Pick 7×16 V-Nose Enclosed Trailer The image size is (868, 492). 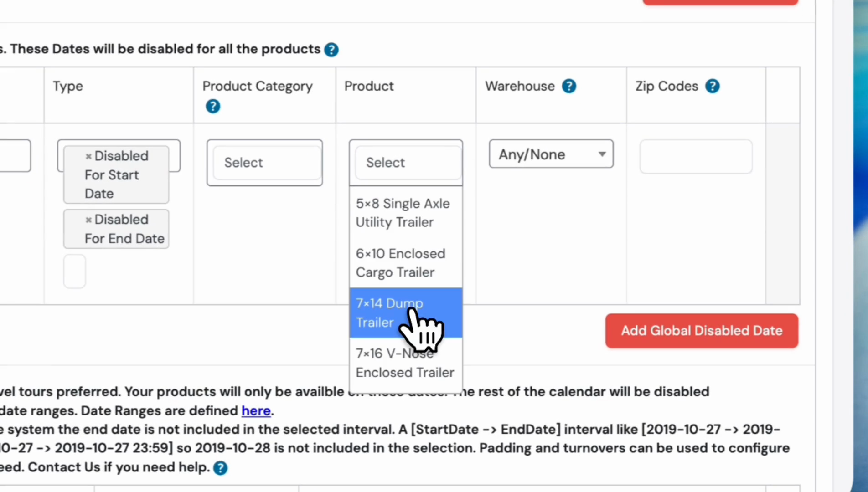click(405, 363)
